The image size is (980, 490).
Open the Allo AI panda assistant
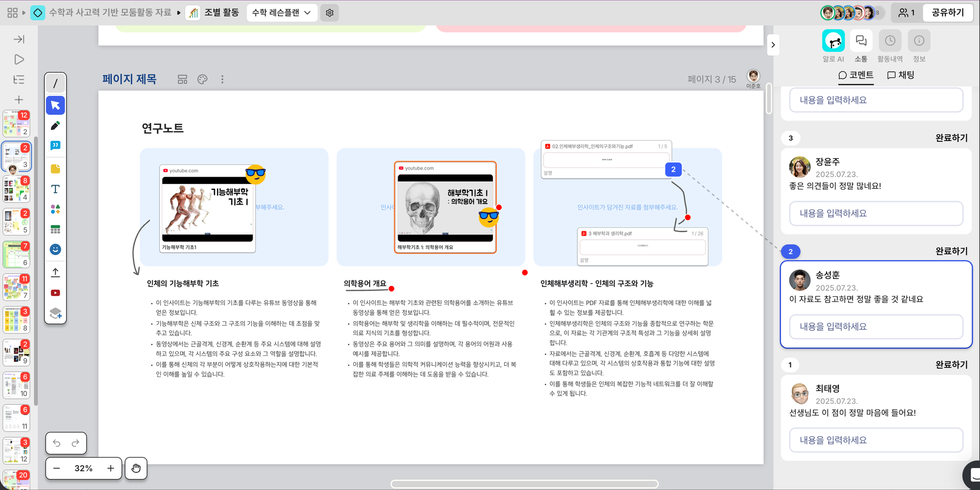(x=833, y=41)
